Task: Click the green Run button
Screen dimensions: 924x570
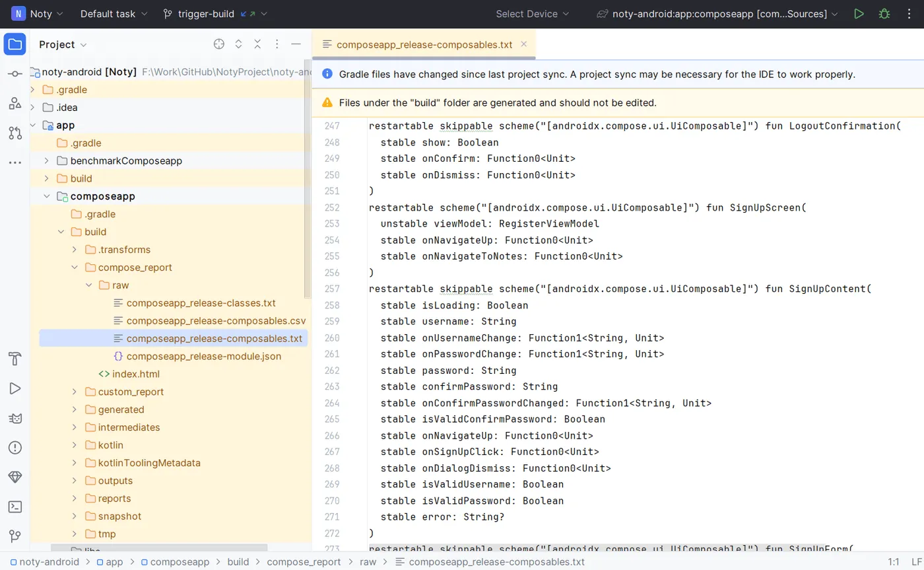Action: (859, 14)
